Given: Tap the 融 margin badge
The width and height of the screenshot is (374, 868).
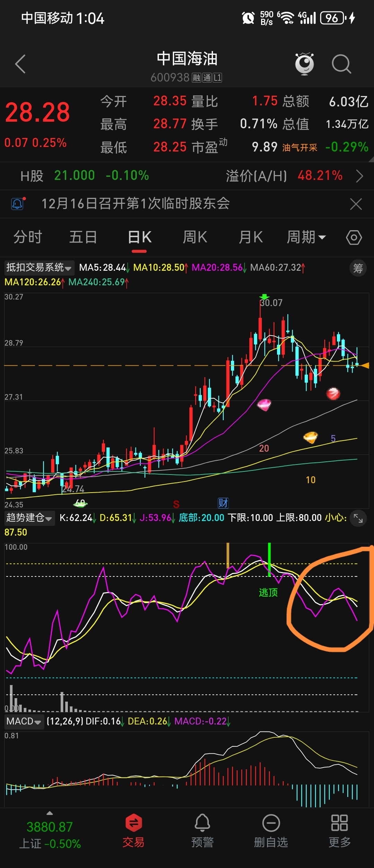Looking at the screenshot, I should tap(197, 78).
